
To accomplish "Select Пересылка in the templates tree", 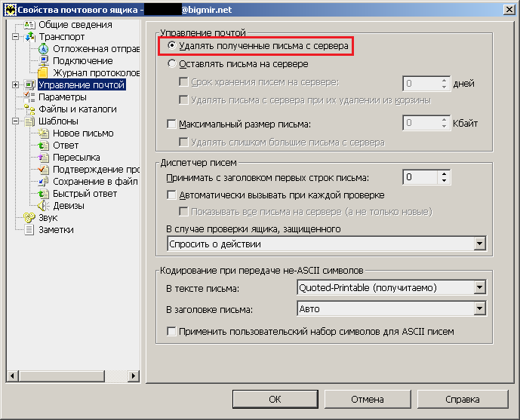I will (x=76, y=157).
